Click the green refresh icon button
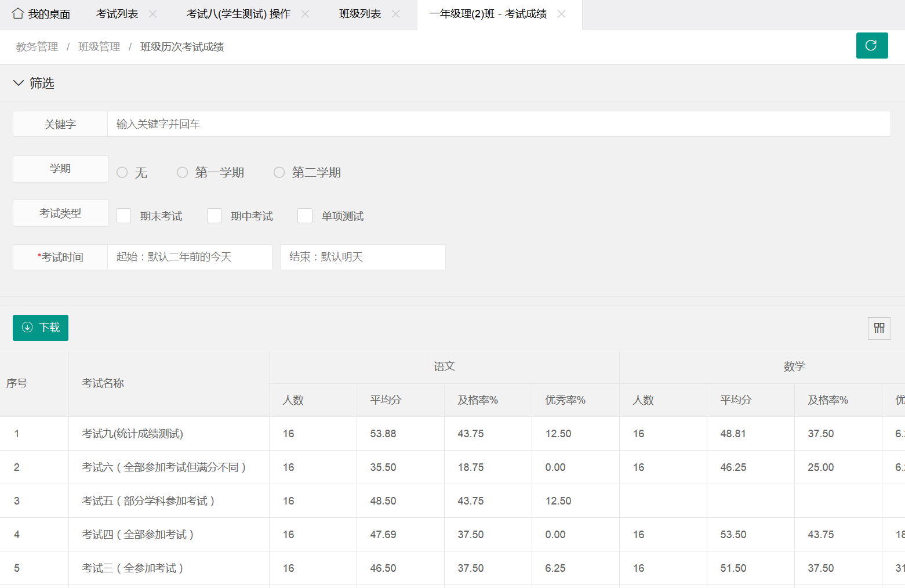905x588 pixels. click(x=871, y=46)
